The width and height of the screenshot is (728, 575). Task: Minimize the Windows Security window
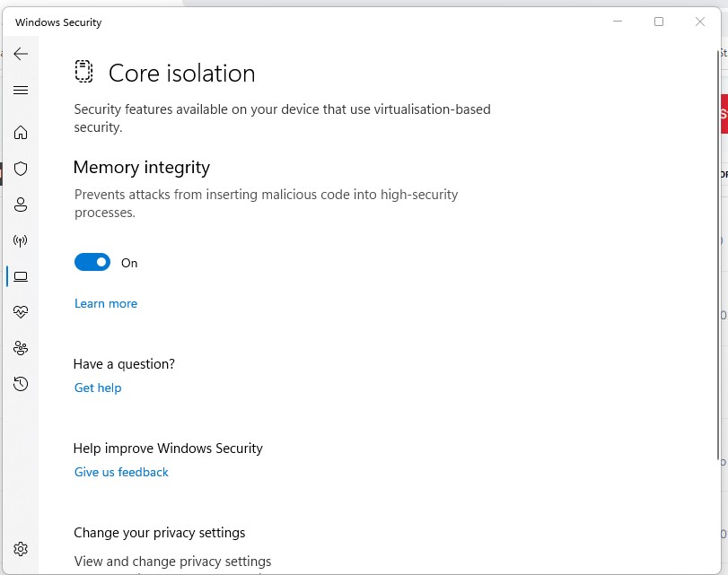coord(618,22)
